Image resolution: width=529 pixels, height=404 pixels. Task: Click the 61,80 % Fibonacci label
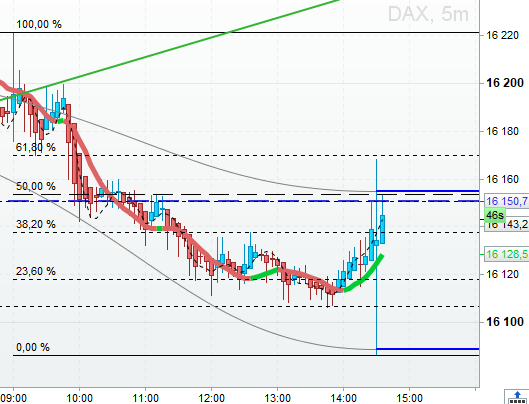pyautogui.click(x=36, y=147)
